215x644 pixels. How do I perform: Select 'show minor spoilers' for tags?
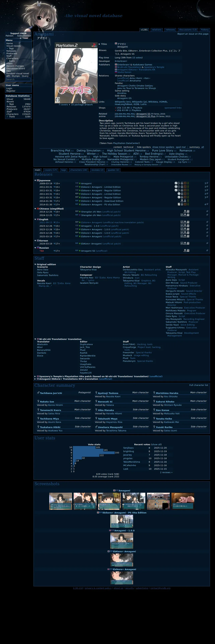tap(163, 147)
